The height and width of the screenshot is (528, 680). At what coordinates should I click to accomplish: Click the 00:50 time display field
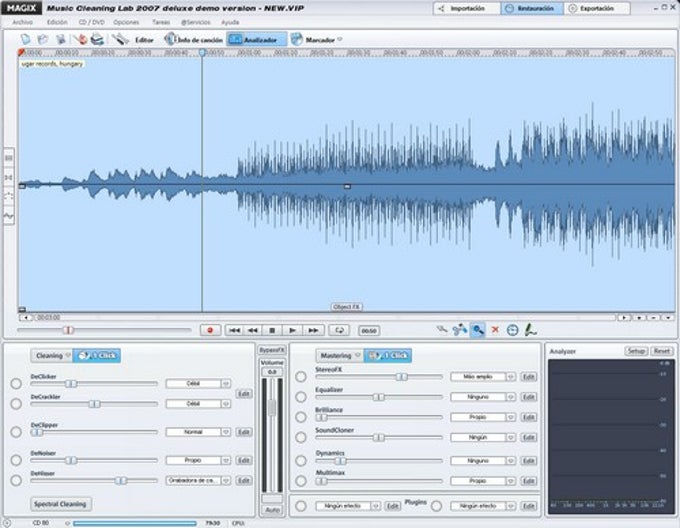click(x=369, y=331)
